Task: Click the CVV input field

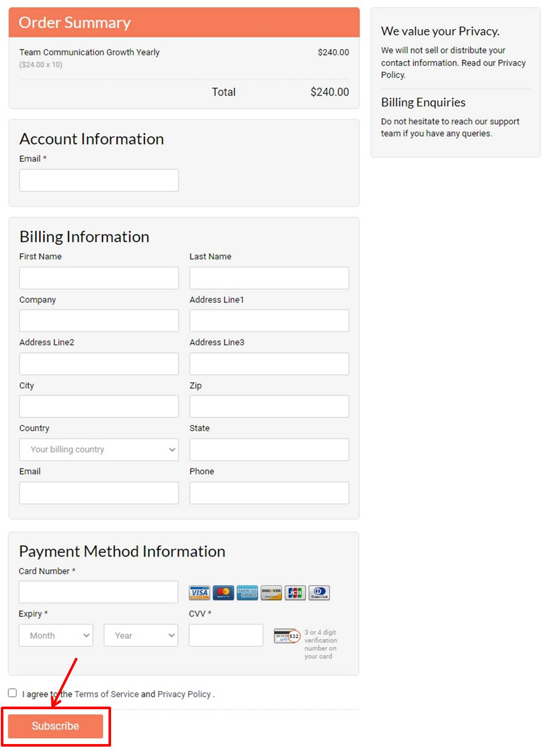Action: tap(226, 636)
